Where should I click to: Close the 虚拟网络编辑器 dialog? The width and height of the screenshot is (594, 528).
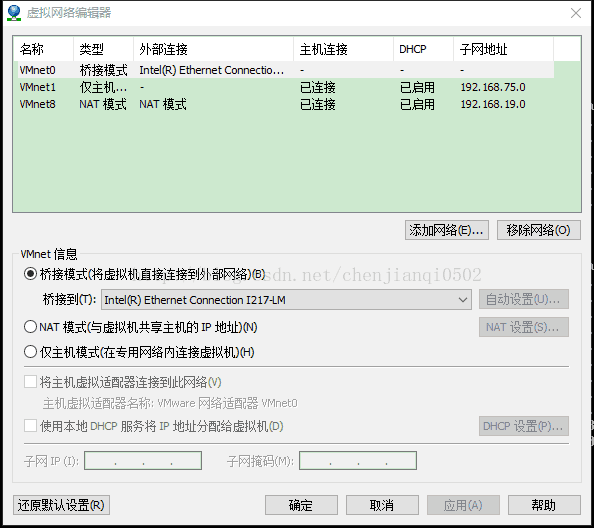pos(576,13)
